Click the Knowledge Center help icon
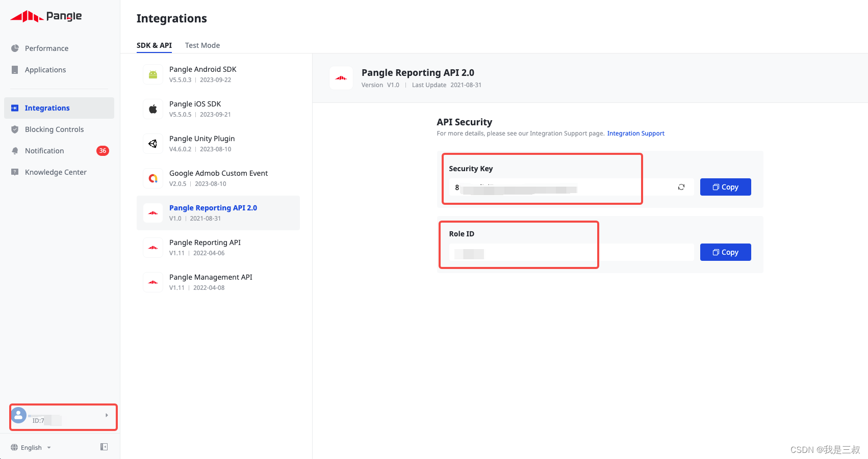Viewport: 868px width, 459px height. point(15,172)
